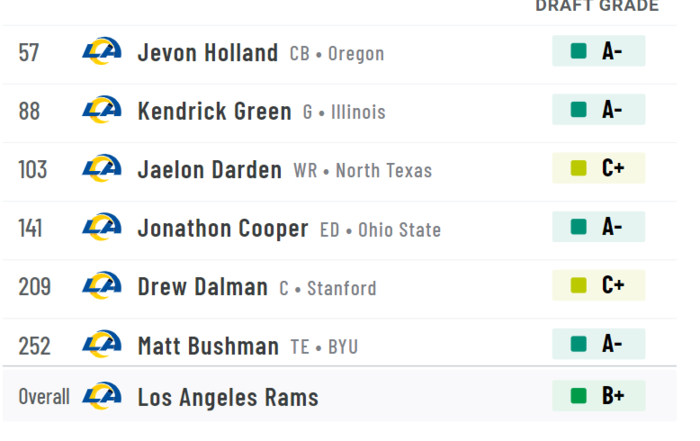The image size is (700, 441).
Task: Click the Rams logo beside Matt Bushman
Action: click(x=101, y=345)
